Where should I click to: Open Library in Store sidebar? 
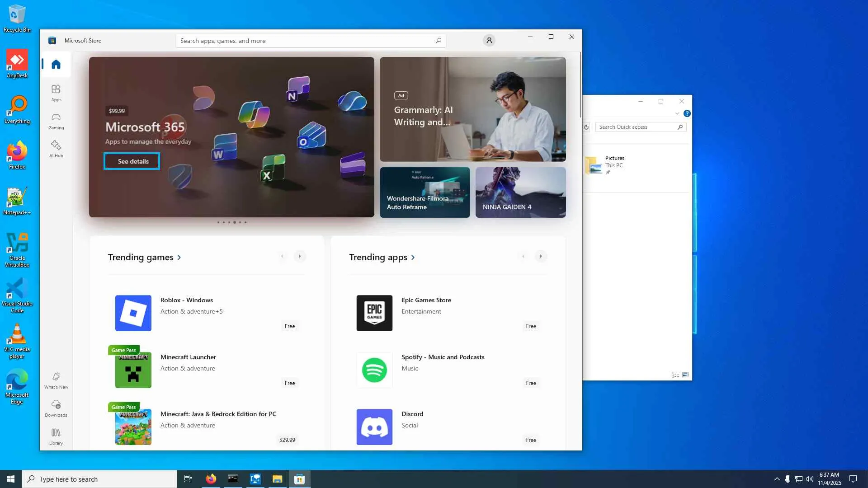click(x=56, y=436)
